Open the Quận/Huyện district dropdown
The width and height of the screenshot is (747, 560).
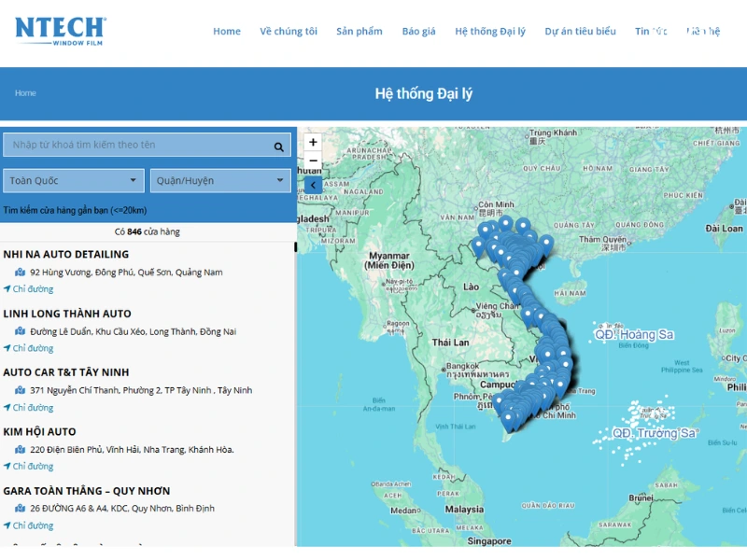coord(220,180)
